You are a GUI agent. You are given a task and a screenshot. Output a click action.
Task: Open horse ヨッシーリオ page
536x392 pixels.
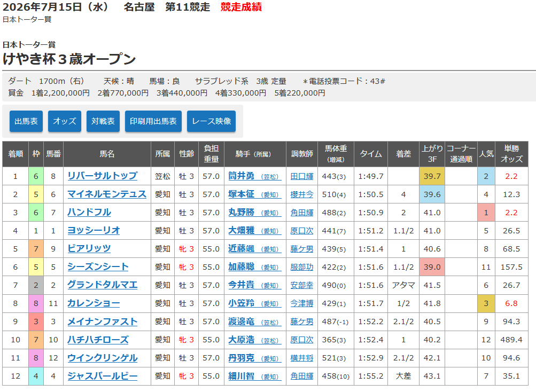[94, 230]
